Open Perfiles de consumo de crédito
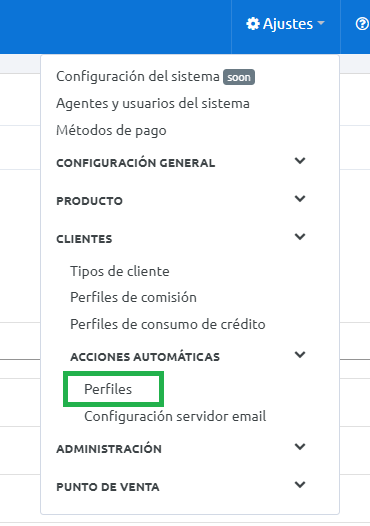Screen dimensions: 370x526 pos(168,324)
